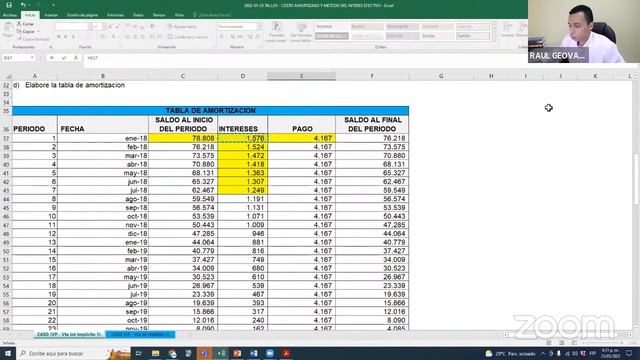This screenshot has height=360, width=640.
Task: Click the vertical scrollbar thumb
Action: click(x=636, y=179)
